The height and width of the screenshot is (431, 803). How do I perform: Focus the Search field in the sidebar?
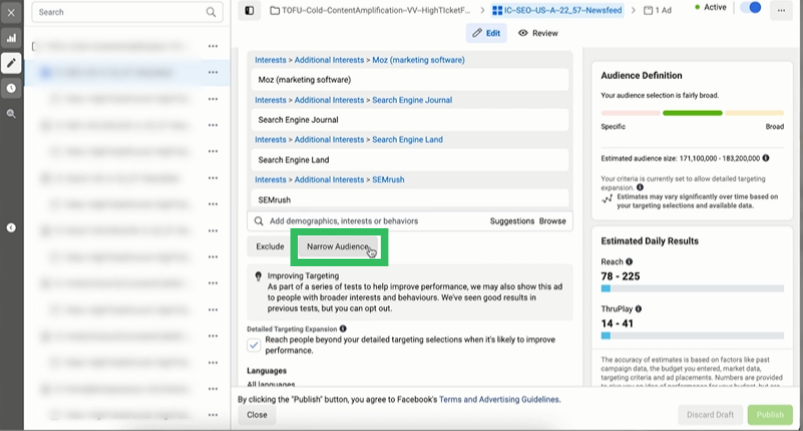127,12
